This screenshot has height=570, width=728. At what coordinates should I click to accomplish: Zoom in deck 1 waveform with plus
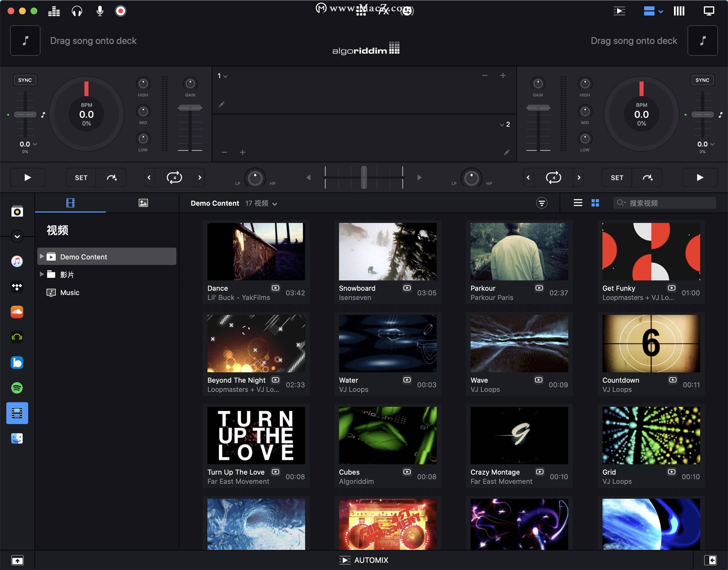coord(503,76)
